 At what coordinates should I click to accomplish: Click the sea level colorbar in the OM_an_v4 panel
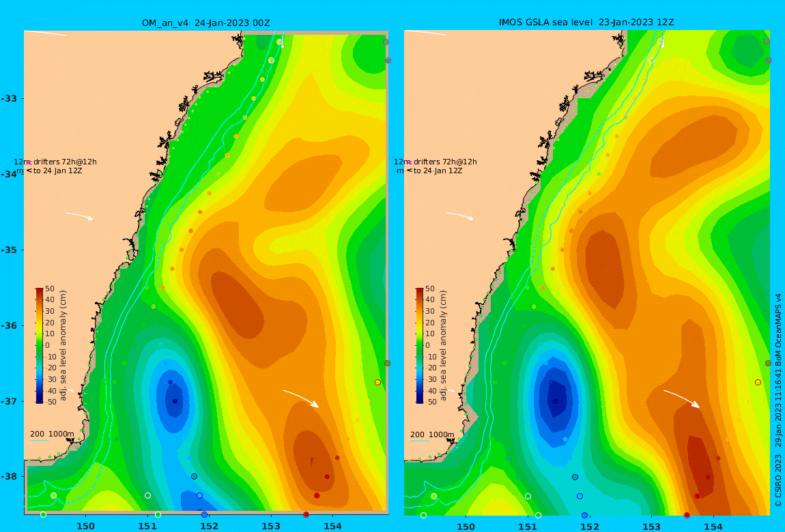[x=40, y=346]
